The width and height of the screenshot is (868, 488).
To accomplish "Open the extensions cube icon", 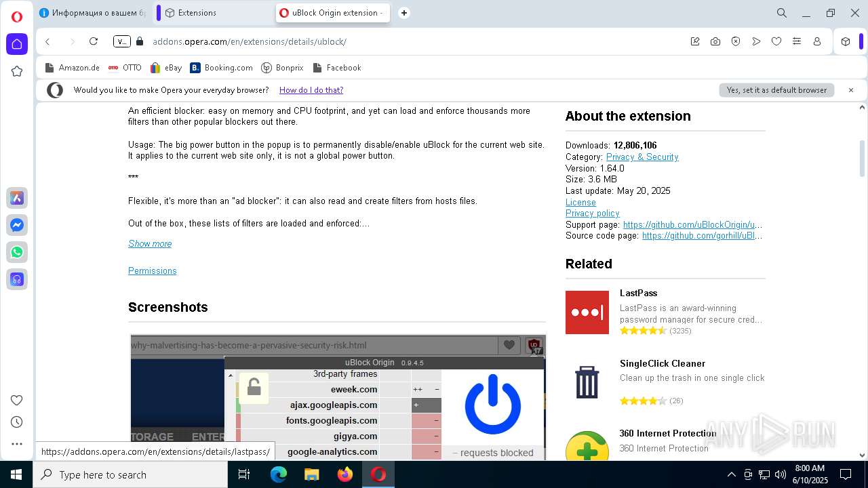I will click(846, 41).
